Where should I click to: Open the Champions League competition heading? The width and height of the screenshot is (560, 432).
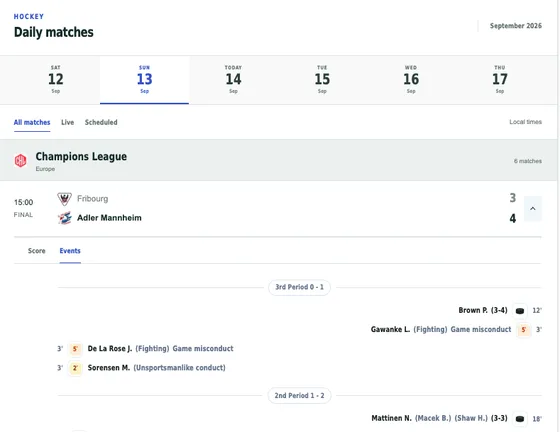point(81,156)
